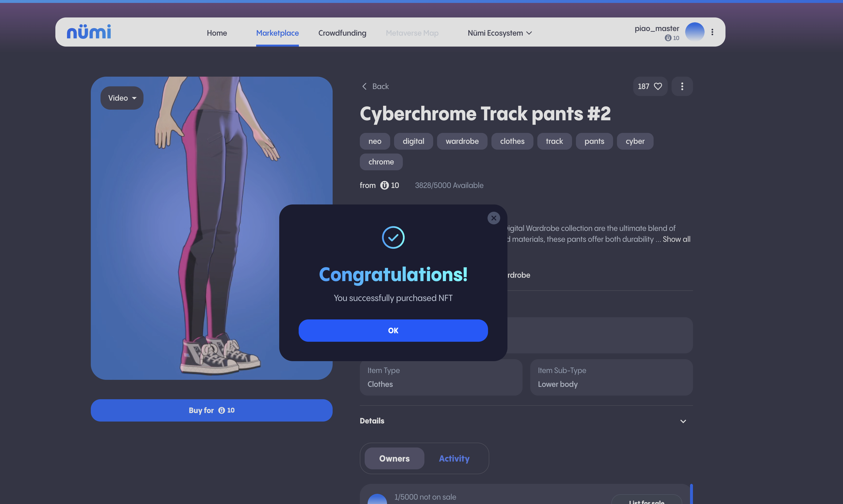Screen dimensions: 843x504
Task: Close the Congratulations dialog with X
Action: [x=494, y=218]
